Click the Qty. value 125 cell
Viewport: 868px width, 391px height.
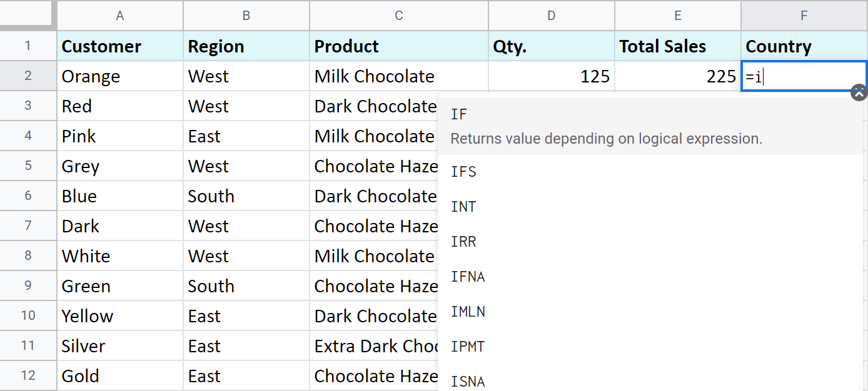[x=551, y=76]
